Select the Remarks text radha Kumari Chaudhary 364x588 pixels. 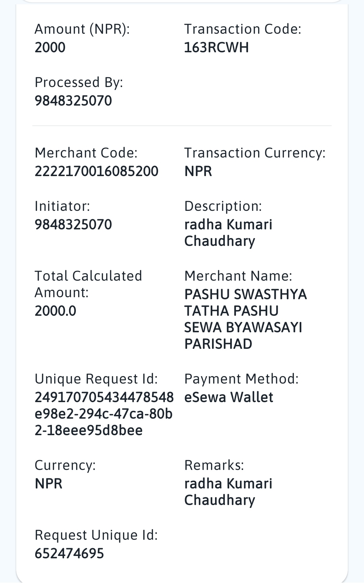(x=228, y=492)
